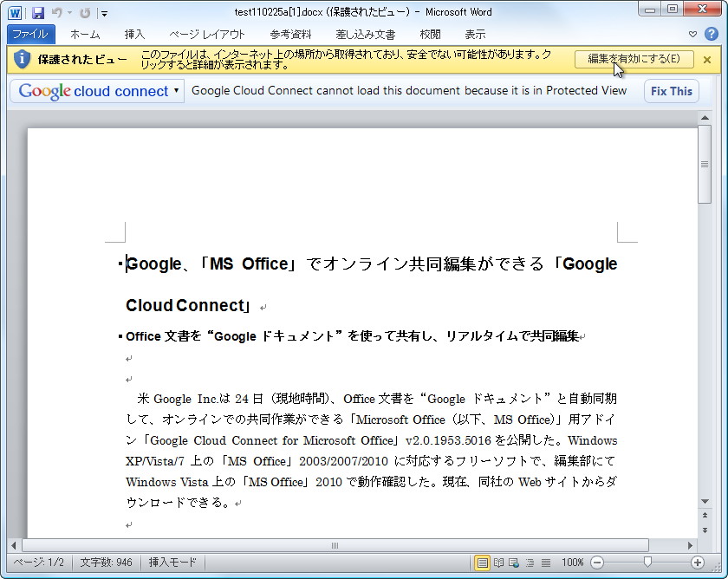This screenshot has height=579, width=728.
Task: Click the horizontal scrollbar thumb
Action: point(335,545)
